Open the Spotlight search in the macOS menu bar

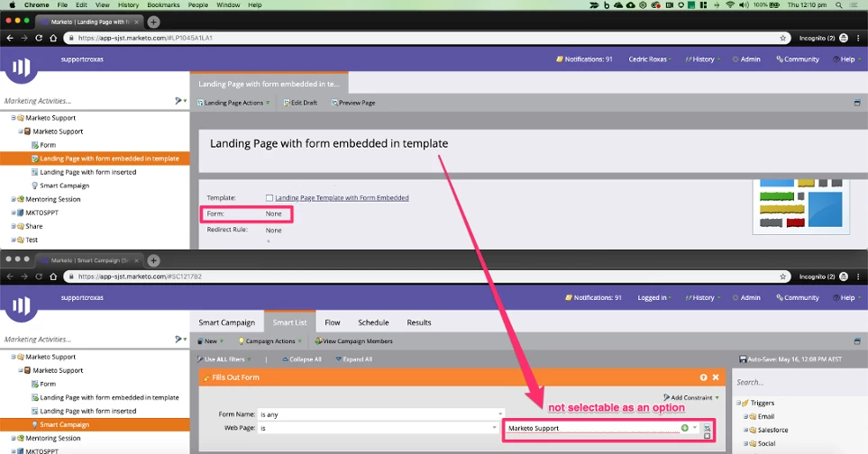[x=838, y=5]
